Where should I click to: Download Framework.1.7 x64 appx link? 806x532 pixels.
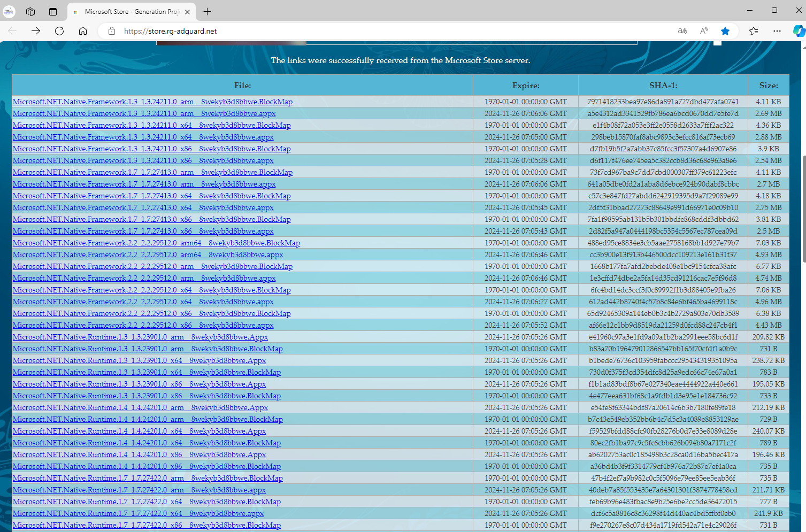click(143, 207)
